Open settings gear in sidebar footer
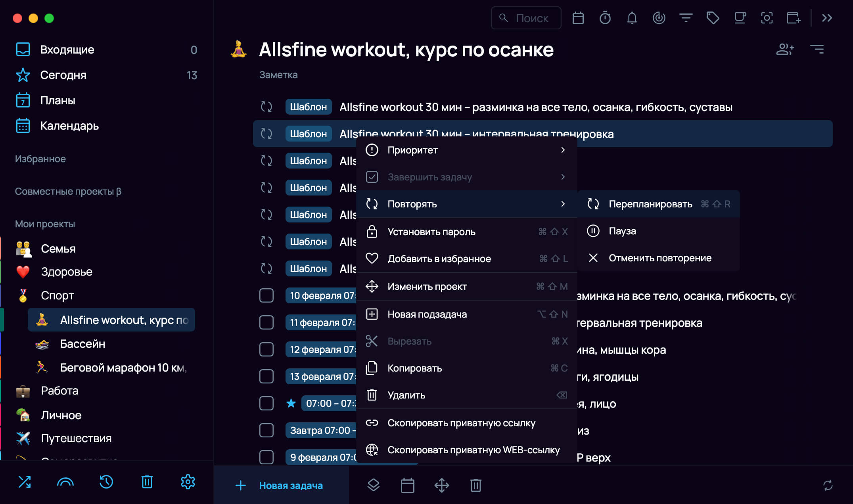 (188, 482)
